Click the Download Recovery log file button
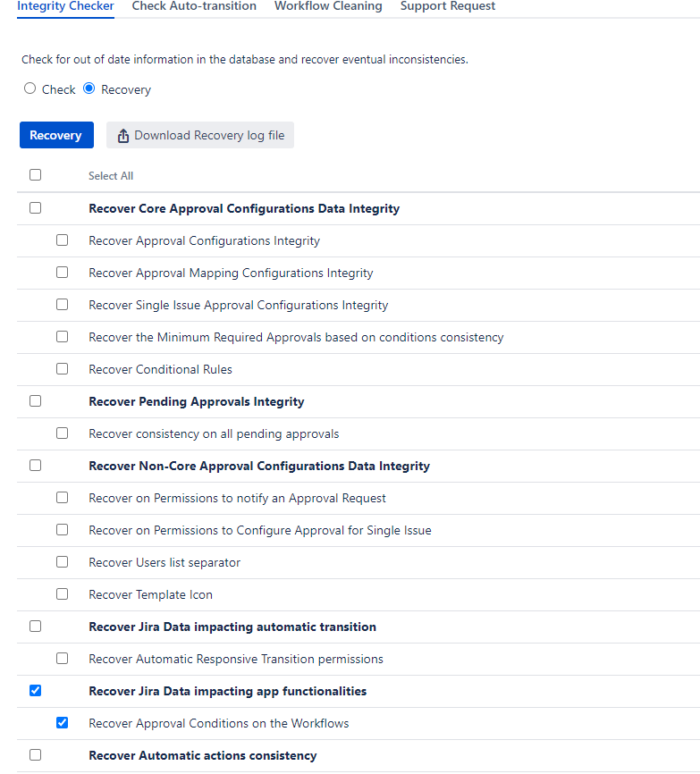This screenshot has height=774, width=700. 200,135
